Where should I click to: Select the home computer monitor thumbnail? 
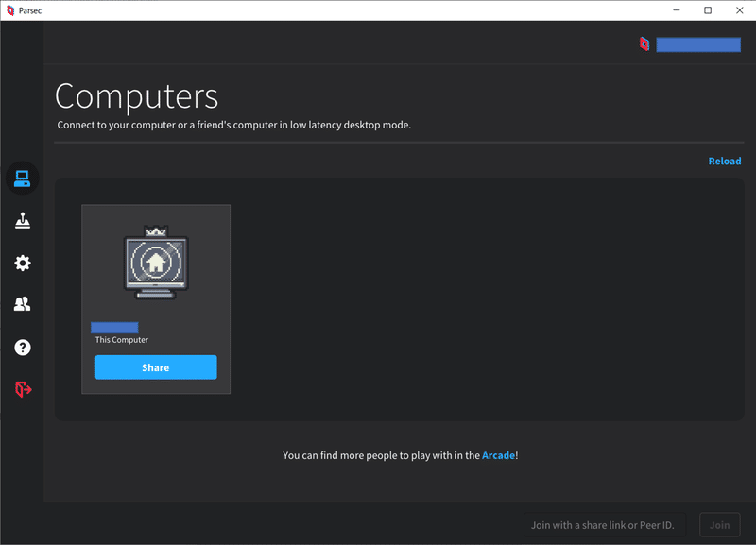(x=156, y=264)
